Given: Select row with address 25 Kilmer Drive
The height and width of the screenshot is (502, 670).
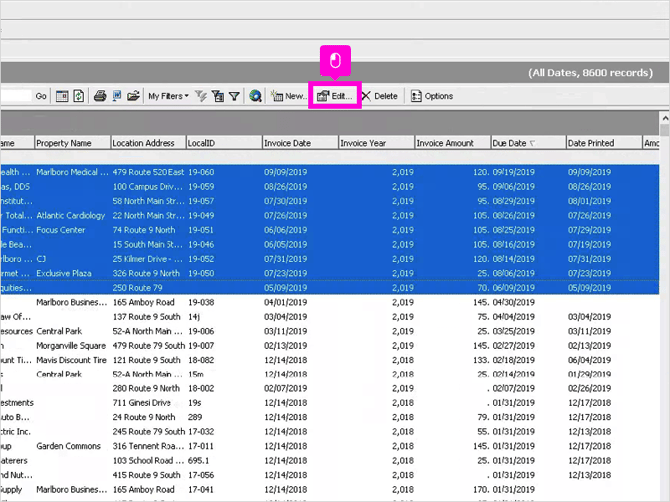Looking at the screenshot, I should click(329, 259).
